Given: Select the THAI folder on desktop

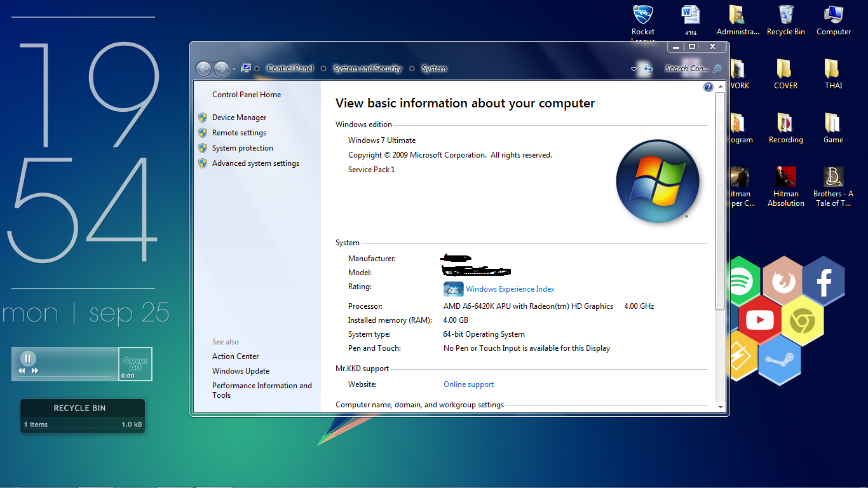Looking at the screenshot, I should [833, 74].
